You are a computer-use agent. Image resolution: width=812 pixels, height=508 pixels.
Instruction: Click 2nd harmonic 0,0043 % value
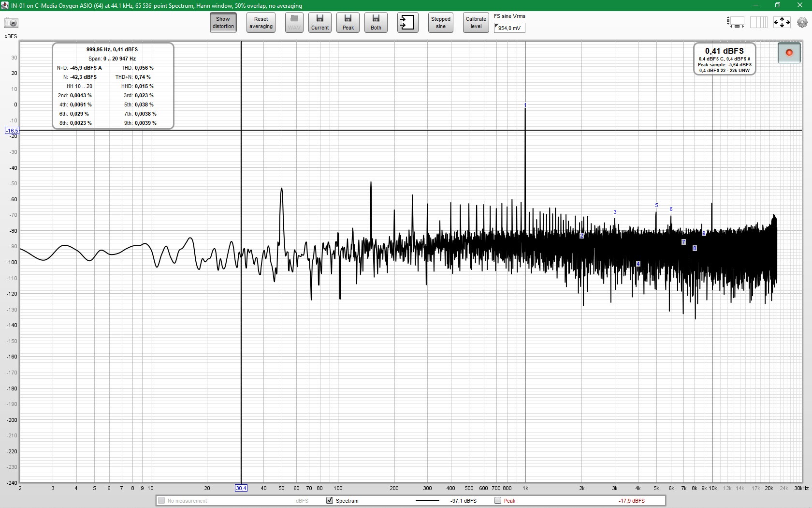coord(81,95)
